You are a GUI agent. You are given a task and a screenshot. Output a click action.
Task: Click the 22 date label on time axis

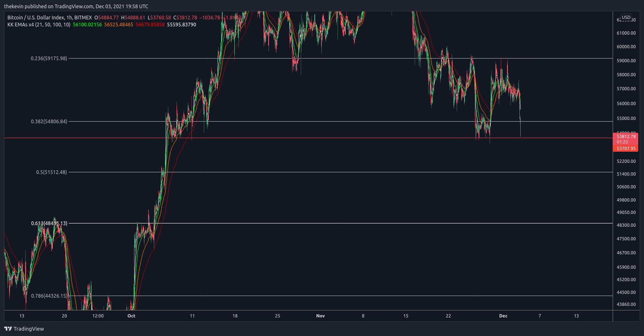pyautogui.click(x=448, y=316)
